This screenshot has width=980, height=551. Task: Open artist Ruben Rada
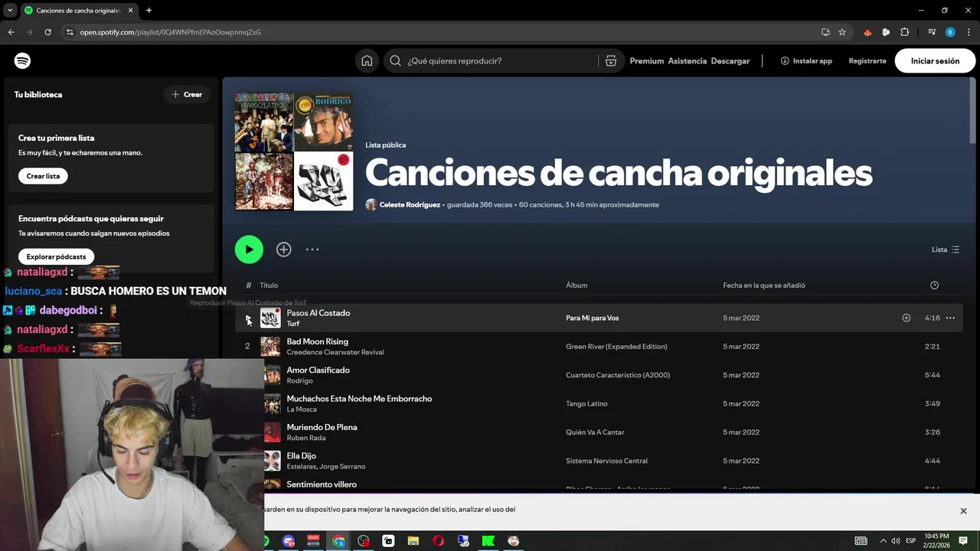[306, 438]
